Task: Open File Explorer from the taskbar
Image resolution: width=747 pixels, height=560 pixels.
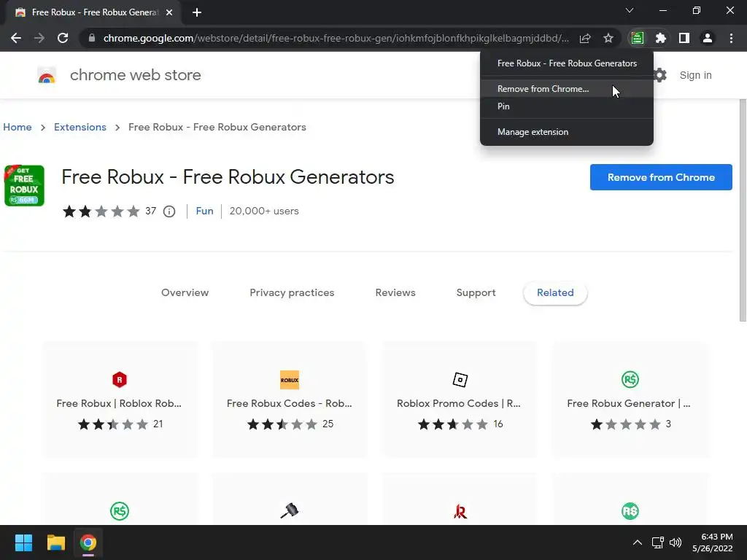Action: (55, 542)
